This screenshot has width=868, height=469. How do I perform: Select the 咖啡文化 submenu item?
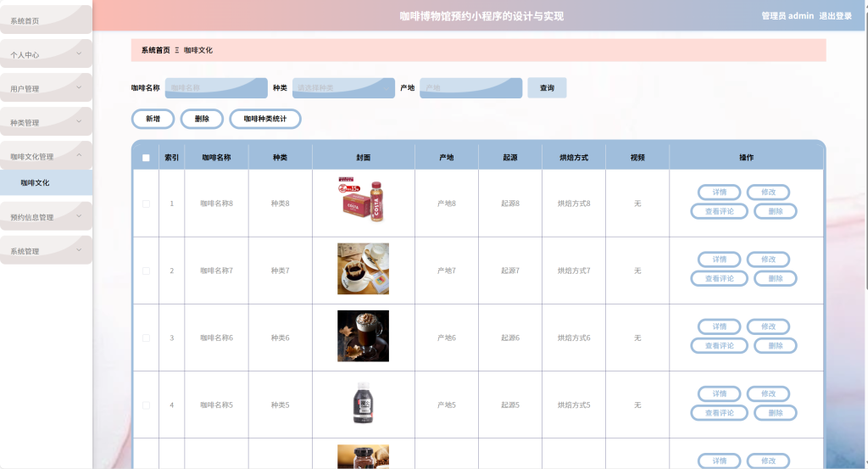[x=46, y=182]
